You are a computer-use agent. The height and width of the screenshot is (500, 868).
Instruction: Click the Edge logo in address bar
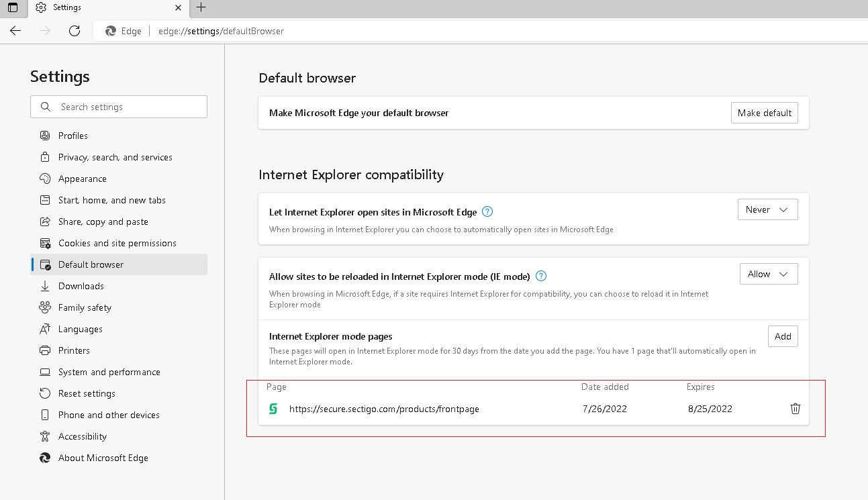[x=111, y=31]
